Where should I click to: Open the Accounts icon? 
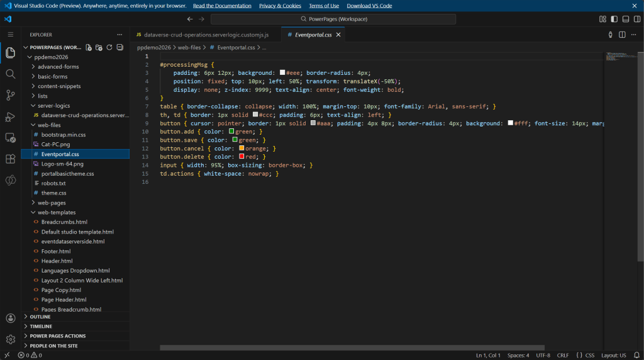coord(10,319)
